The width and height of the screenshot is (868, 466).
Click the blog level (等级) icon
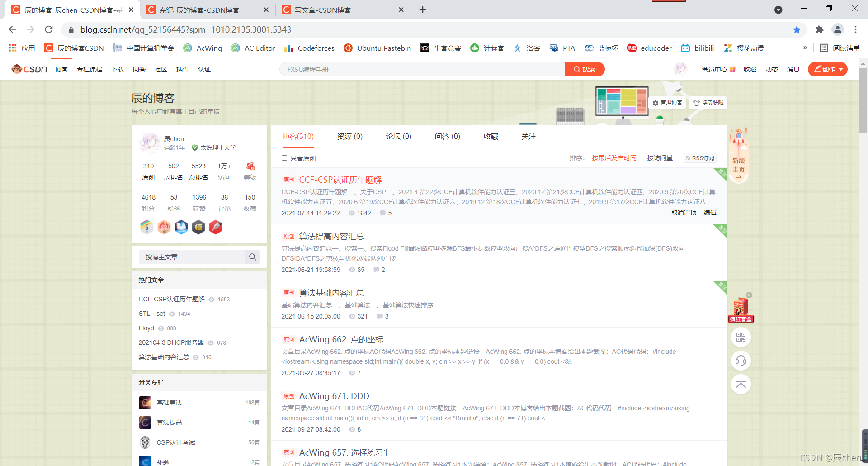[250, 166]
